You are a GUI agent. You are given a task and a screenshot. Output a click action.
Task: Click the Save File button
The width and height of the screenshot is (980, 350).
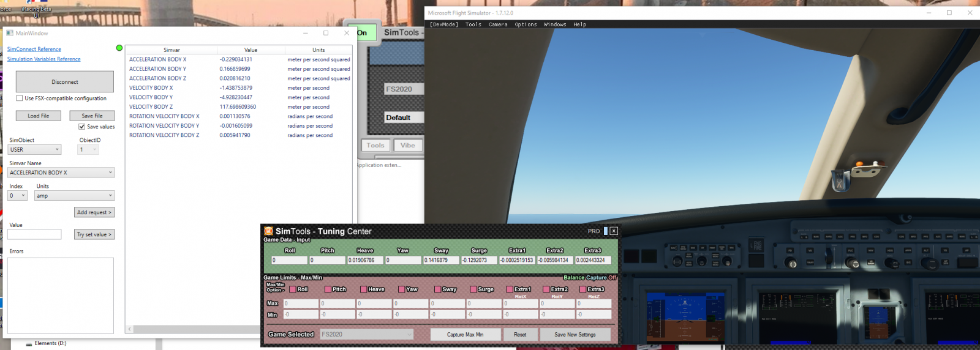(x=92, y=116)
